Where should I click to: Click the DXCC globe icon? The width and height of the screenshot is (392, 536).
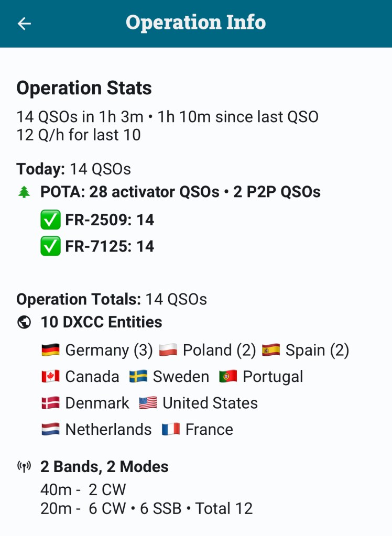pyautogui.click(x=24, y=322)
